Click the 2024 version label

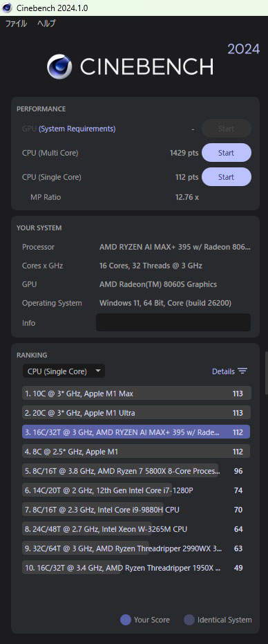(244, 49)
